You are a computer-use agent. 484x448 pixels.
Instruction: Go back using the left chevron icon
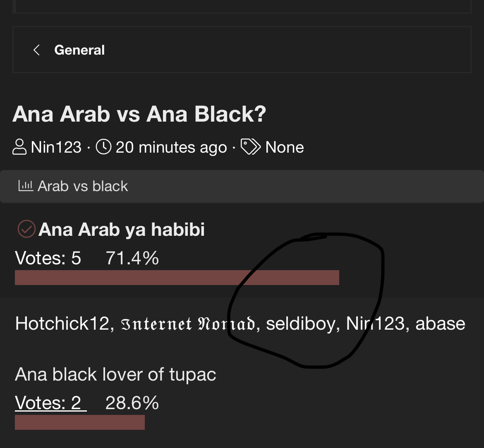click(x=36, y=50)
